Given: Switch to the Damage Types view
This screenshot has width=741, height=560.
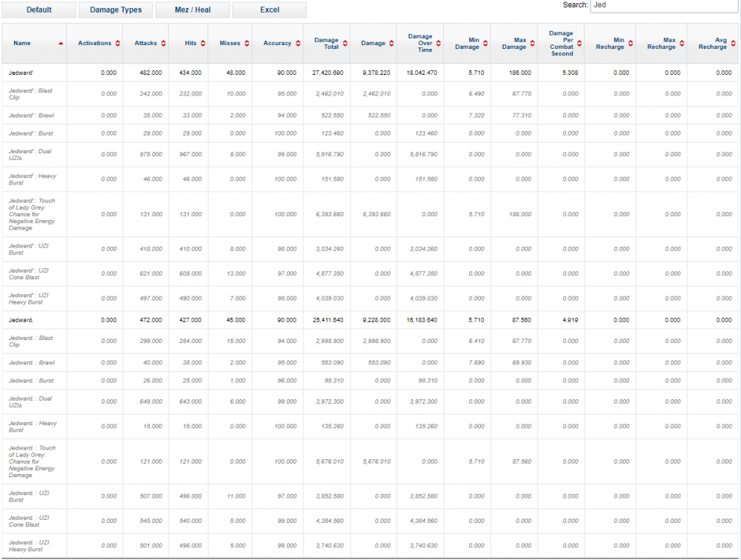Looking at the screenshot, I should (116, 10).
